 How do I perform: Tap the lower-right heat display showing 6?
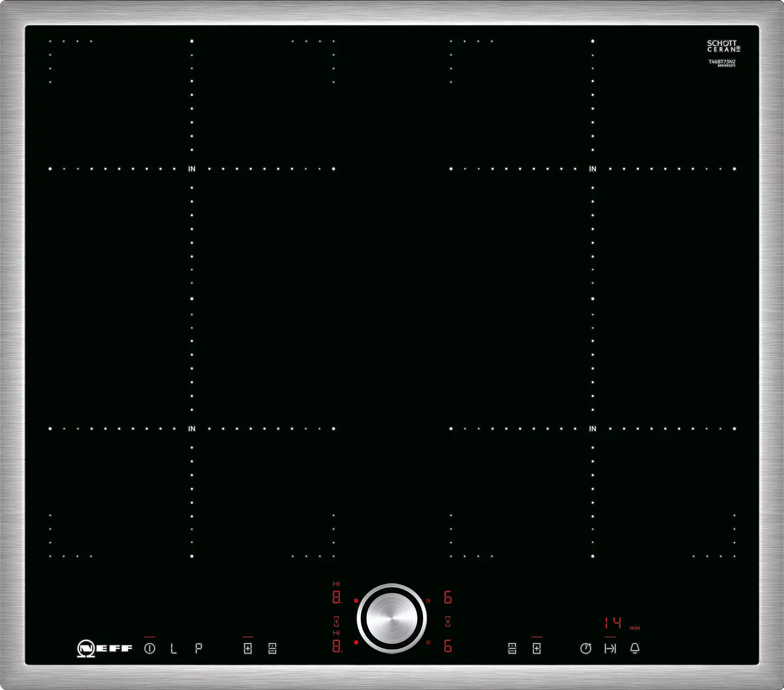click(448, 646)
